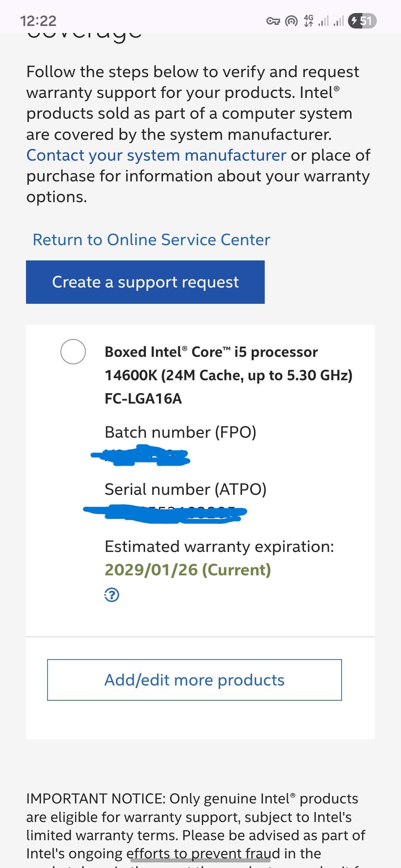This screenshot has height=868, width=401.
Task: Tap the redacted Batch number (FPO) value
Action: [x=141, y=456]
